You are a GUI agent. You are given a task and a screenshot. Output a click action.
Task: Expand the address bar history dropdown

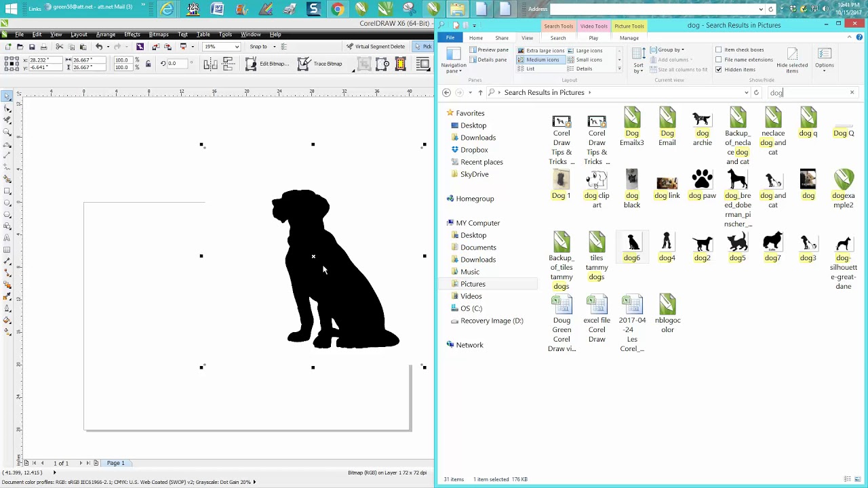[x=746, y=93]
